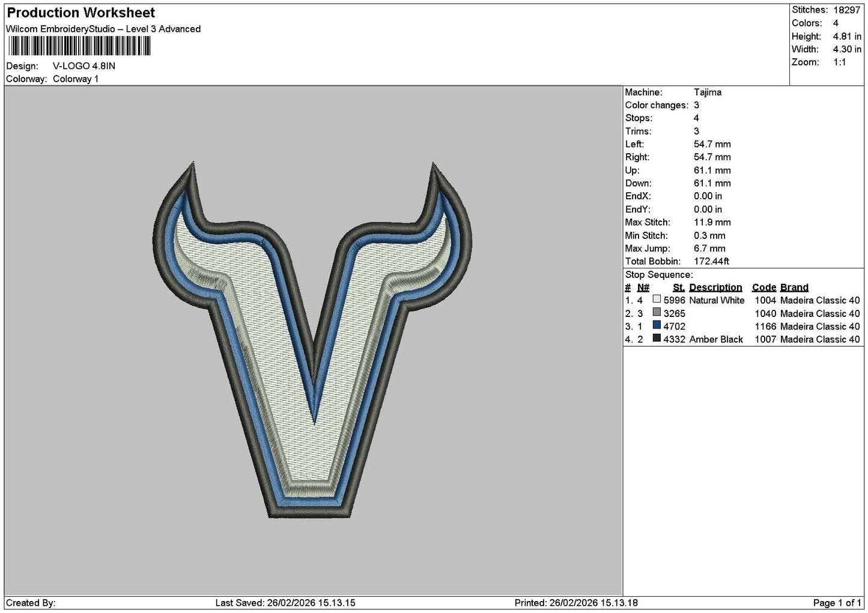Click the 'Code' column header

[764, 288]
